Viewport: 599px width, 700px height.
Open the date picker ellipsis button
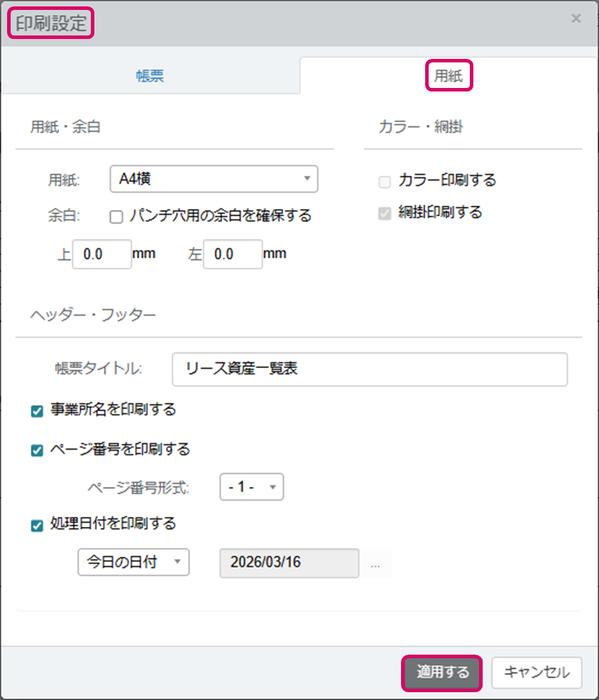[x=375, y=565]
